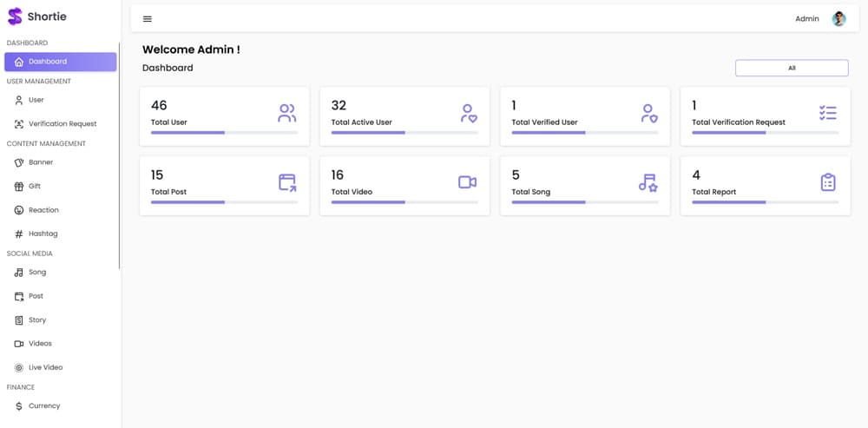The width and height of the screenshot is (868, 428).
Task: Click the hamburger menu icon in header
Action: [x=148, y=19]
